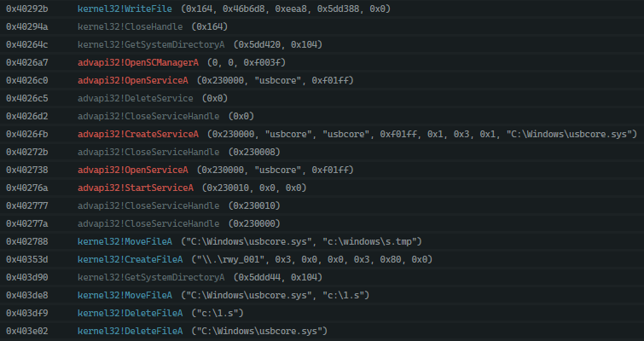The image size is (644, 341).
Task: Select MoveFileA call moving to c:\1.s
Action: tap(125, 296)
